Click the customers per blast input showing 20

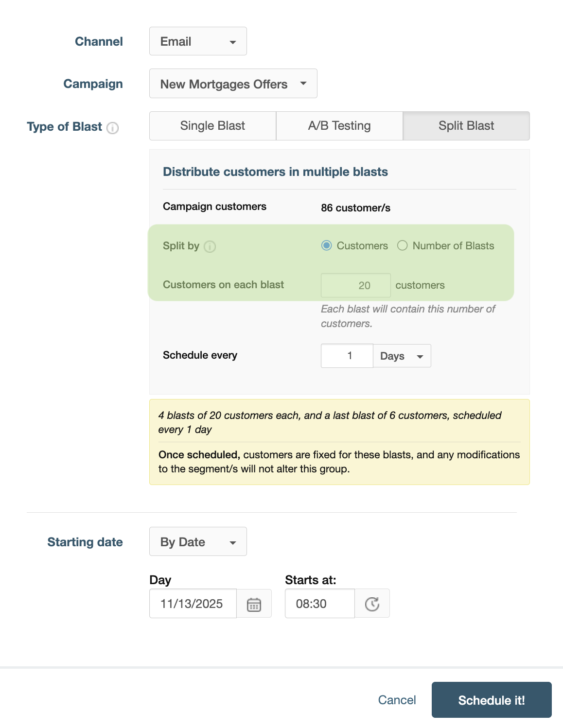pos(355,285)
